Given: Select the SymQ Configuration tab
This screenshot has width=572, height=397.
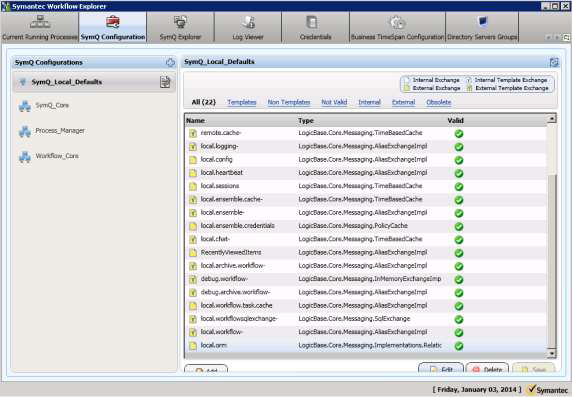Looking at the screenshot, I should coord(113,27).
